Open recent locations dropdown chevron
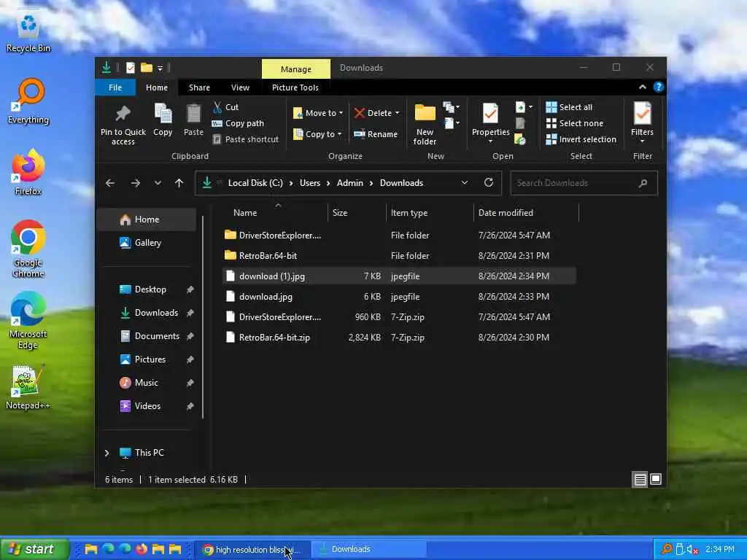Image resolution: width=747 pixels, height=560 pixels. [158, 183]
